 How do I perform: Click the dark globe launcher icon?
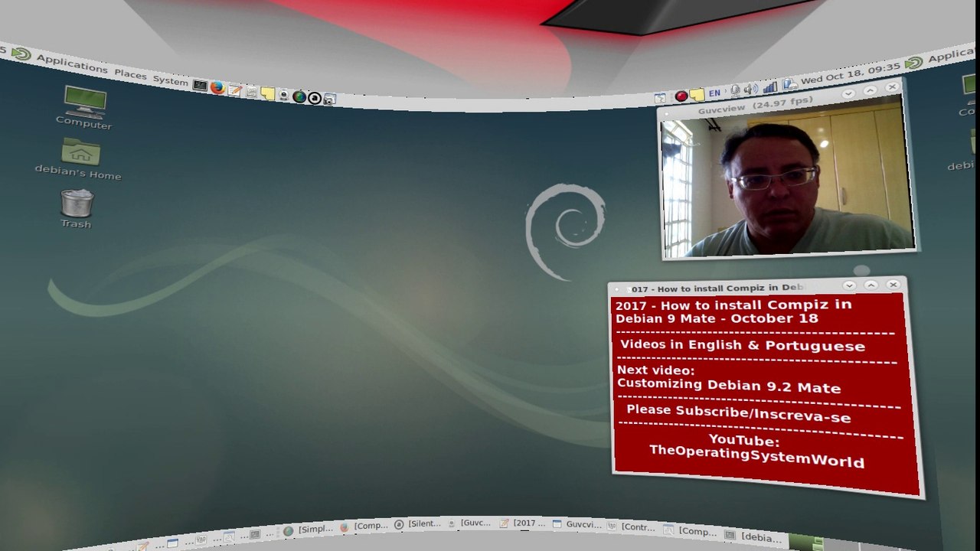click(299, 96)
